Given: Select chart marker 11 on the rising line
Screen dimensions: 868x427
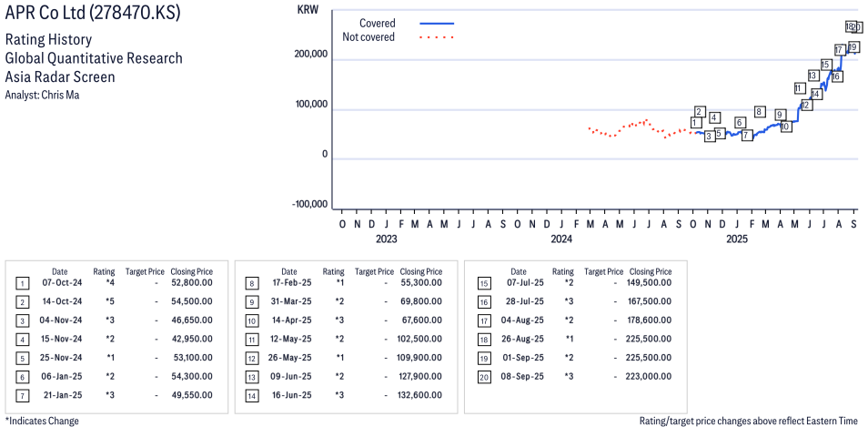Looking at the screenshot, I should pos(799,88).
